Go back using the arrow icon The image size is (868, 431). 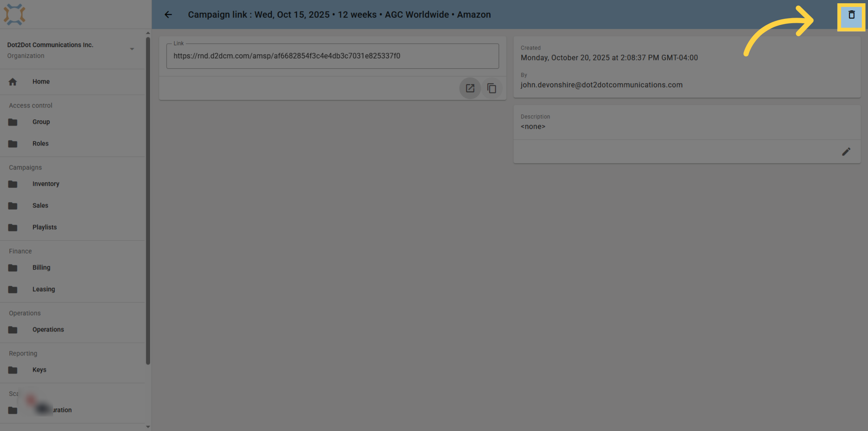[x=168, y=14]
